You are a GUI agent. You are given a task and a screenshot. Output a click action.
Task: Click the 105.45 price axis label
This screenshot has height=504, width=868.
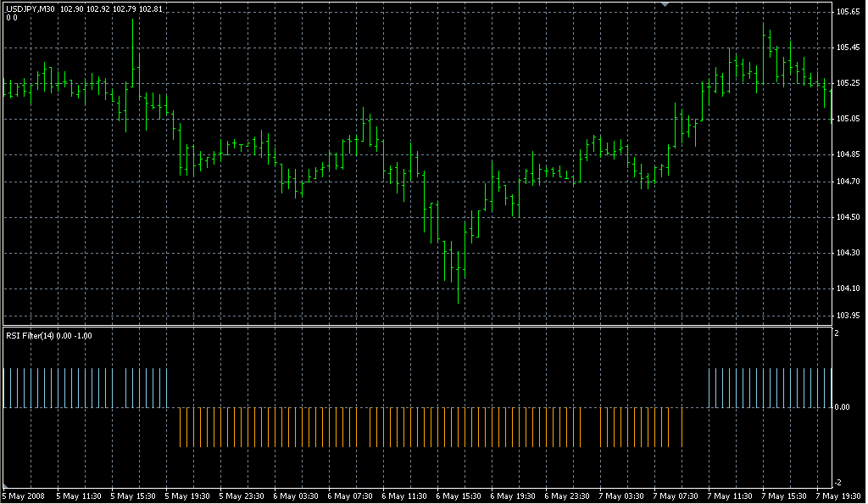[x=848, y=48]
